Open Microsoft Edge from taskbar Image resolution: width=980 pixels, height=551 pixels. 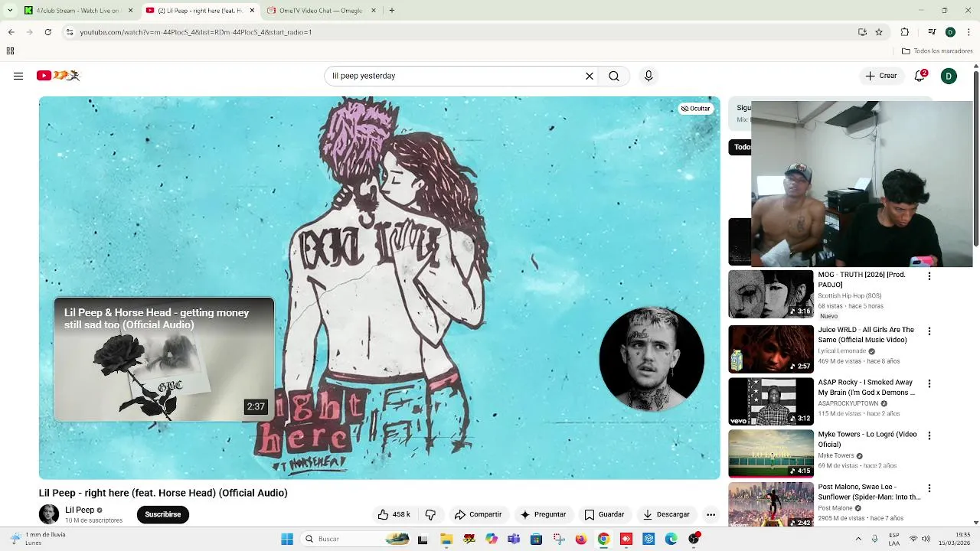pyautogui.click(x=671, y=539)
